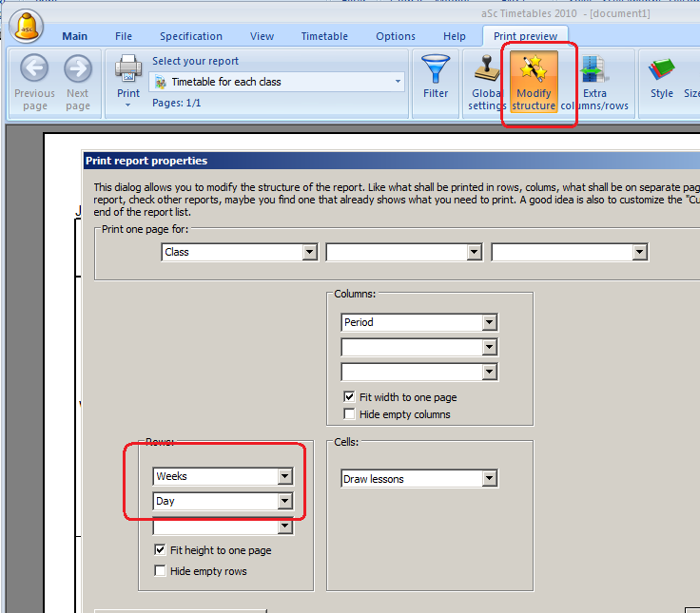The width and height of the screenshot is (700, 613).
Task: Expand the 'Timetable for each class' report dropdown
Action: pyautogui.click(x=398, y=82)
